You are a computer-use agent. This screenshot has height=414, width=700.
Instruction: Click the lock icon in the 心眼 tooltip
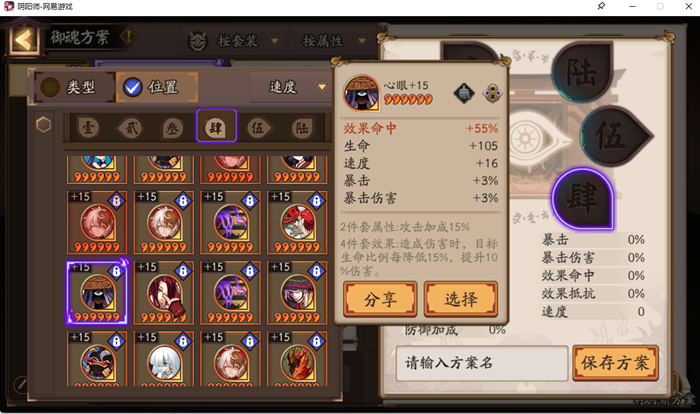point(492,93)
